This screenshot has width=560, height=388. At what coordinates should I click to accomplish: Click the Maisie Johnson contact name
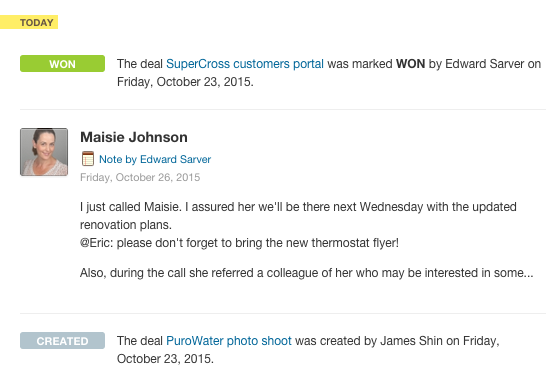(x=134, y=137)
